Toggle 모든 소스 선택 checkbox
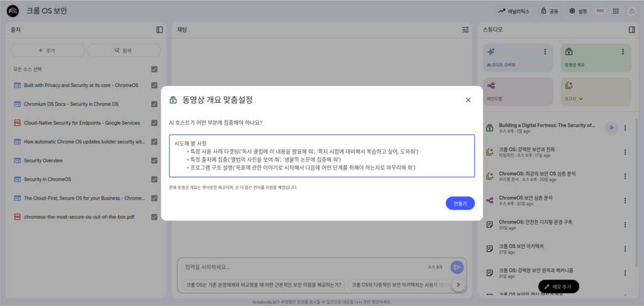 pyautogui.click(x=154, y=69)
